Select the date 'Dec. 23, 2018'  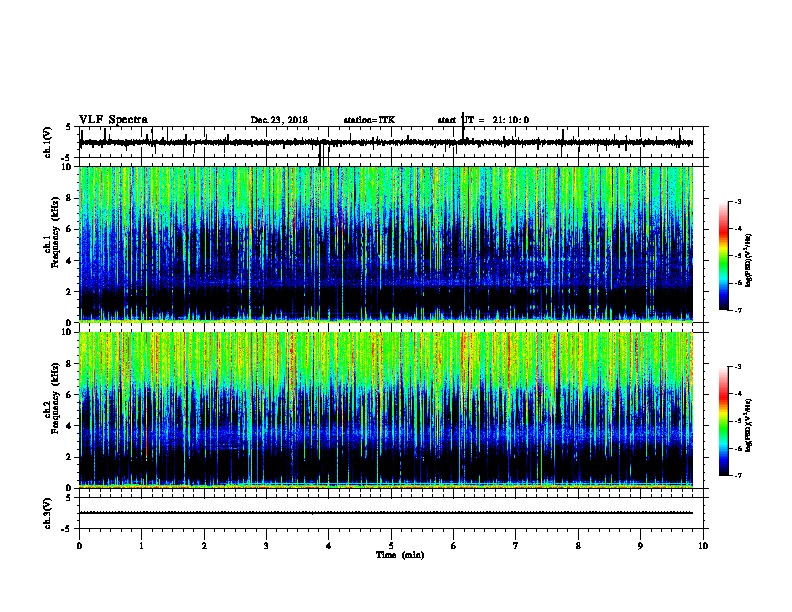click(x=279, y=120)
